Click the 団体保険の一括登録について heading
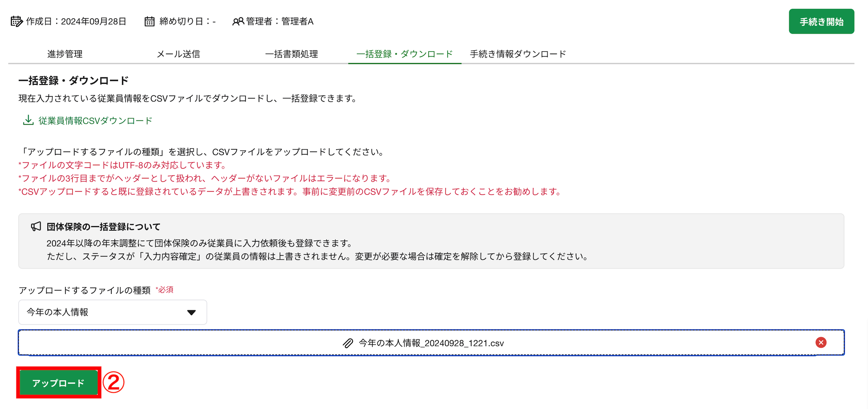This screenshot has width=868, height=409. coord(103,226)
